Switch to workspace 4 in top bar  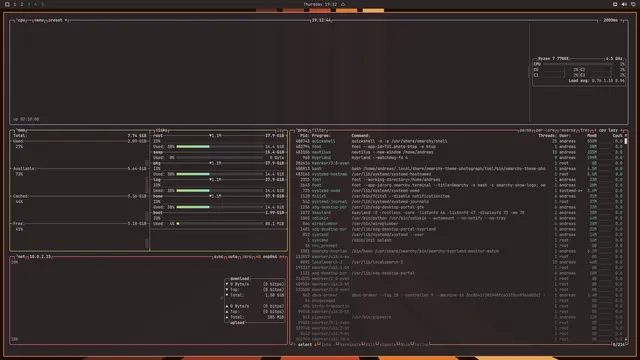[36, 4]
